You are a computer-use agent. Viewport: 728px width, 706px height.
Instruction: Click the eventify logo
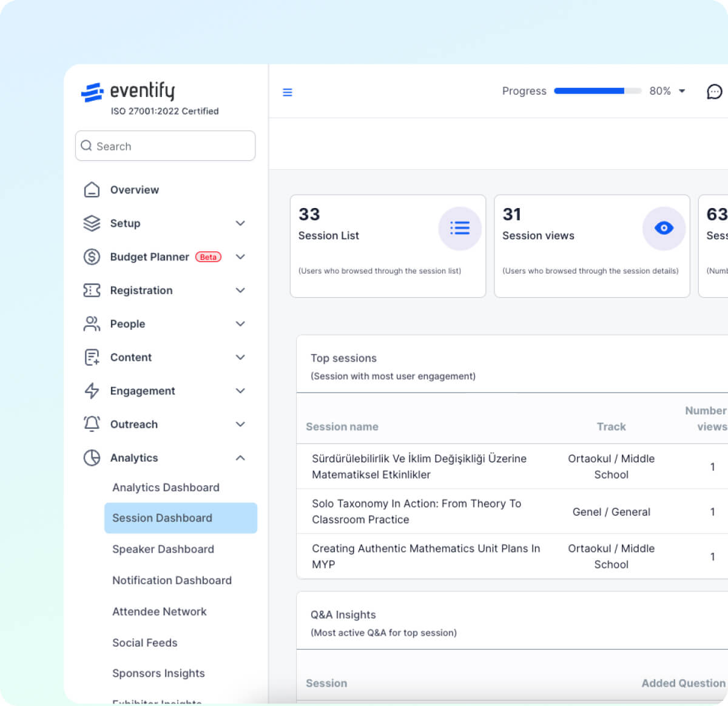tap(128, 92)
